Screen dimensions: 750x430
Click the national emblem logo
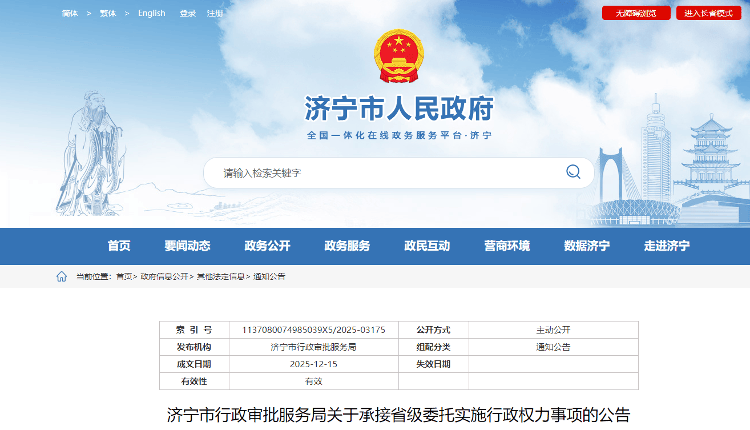[399, 56]
